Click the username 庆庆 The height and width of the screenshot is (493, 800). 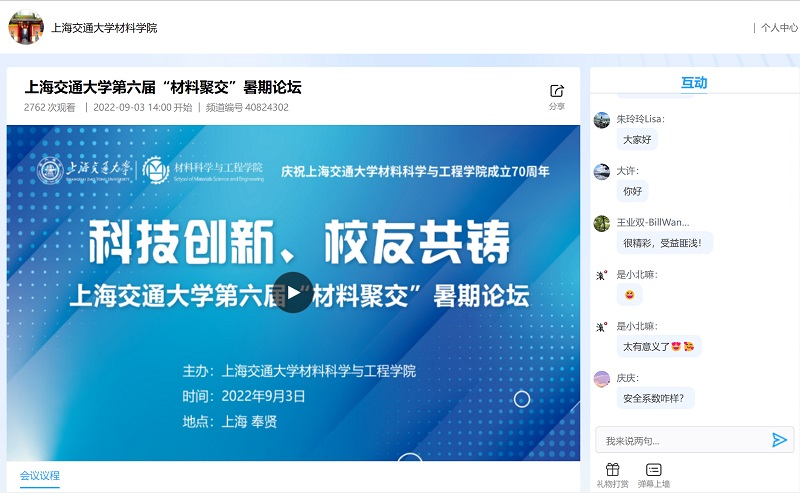[x=627, y=378]
